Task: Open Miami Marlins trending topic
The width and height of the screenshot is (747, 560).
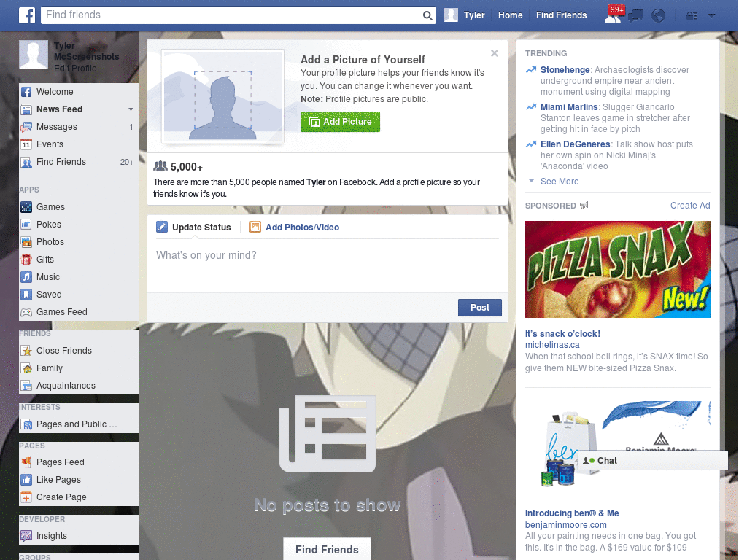Action: [x=569, y=107]
